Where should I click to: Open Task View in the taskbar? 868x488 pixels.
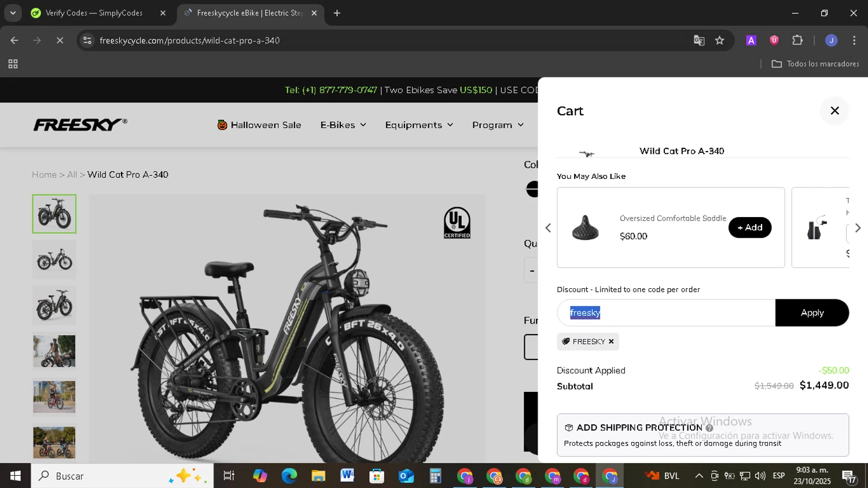point(229,476)
